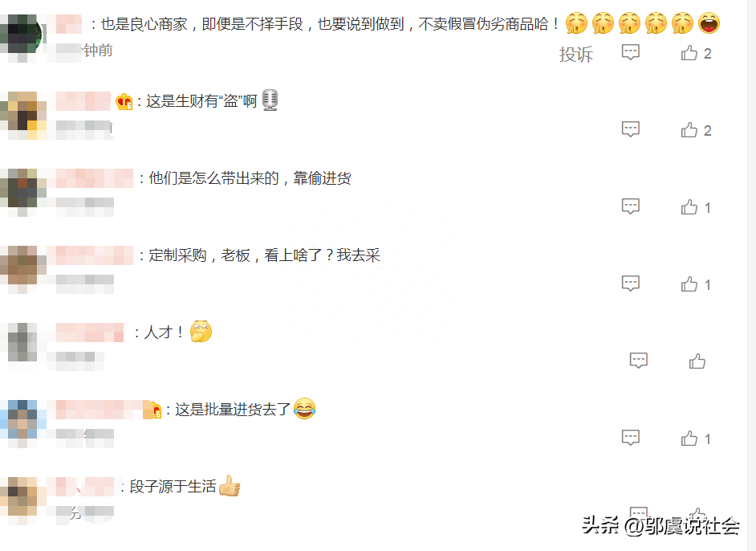Image resolution: width=756 pixels, height=551 pixels.
Task: Reply to the 良心商家 comment
Action: (x=630, y=52)
